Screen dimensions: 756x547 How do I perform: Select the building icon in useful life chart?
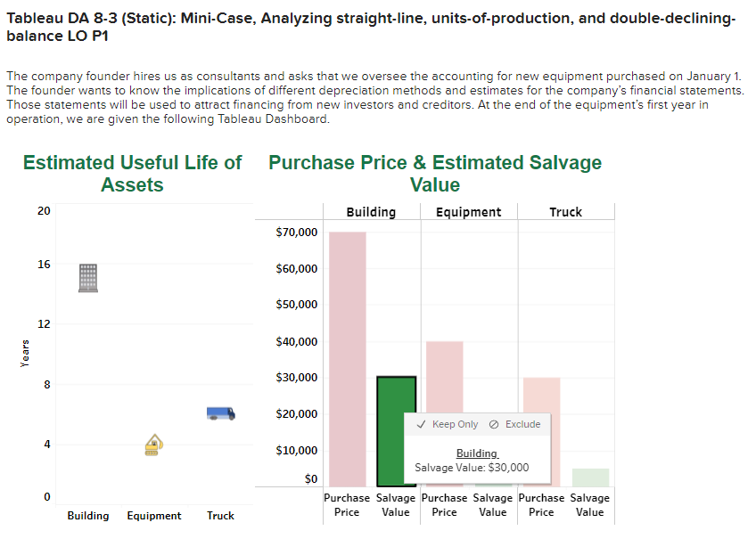pyautogui.click(x=86, y=277)
